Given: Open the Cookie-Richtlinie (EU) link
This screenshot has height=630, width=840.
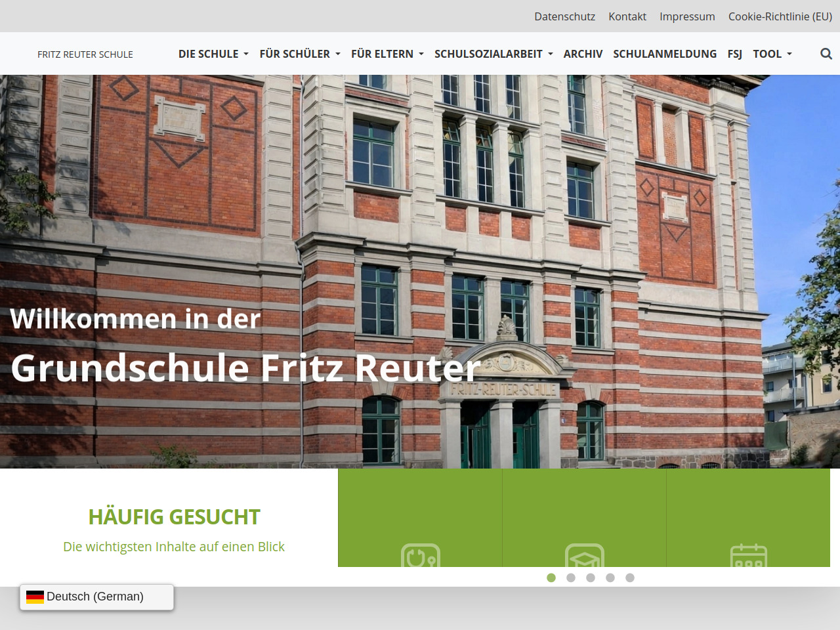Looking at the screenshot, I should coord(780,16).
